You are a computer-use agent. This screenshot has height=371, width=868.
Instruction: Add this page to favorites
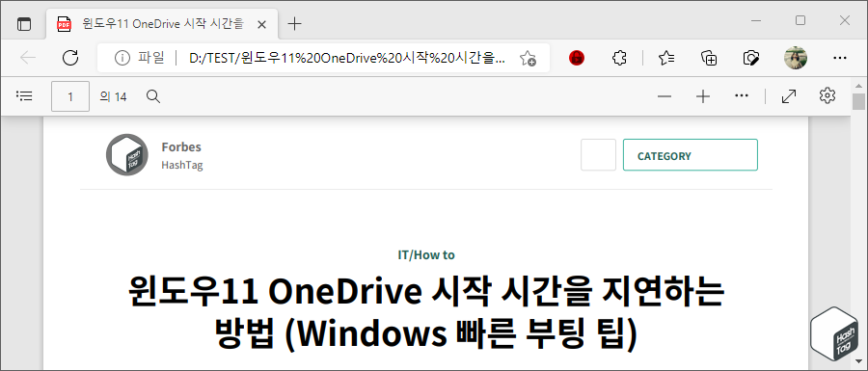528,58
